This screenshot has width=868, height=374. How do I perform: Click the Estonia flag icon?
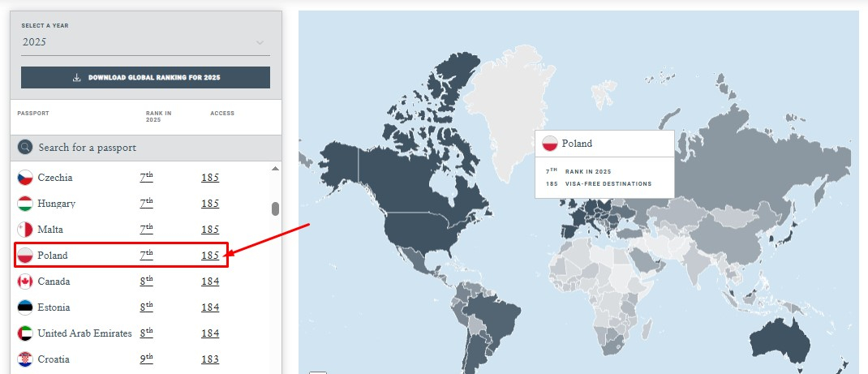[x=25, y=307]
